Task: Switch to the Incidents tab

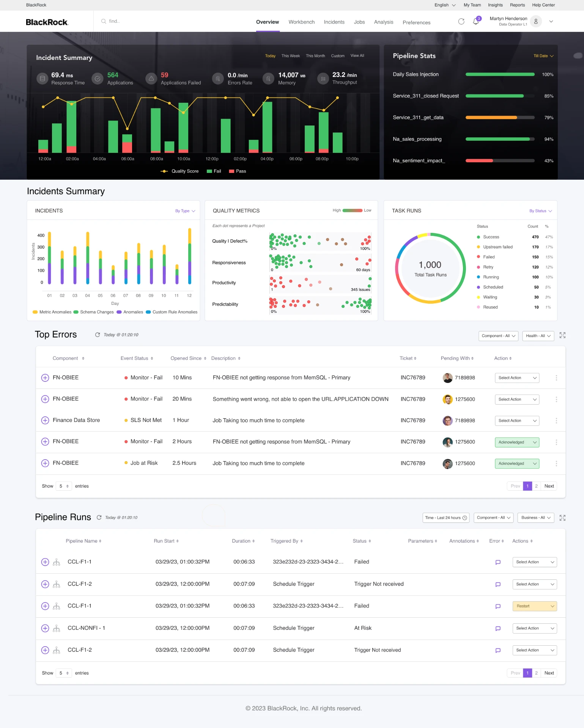Action: [x=334, y=22]
